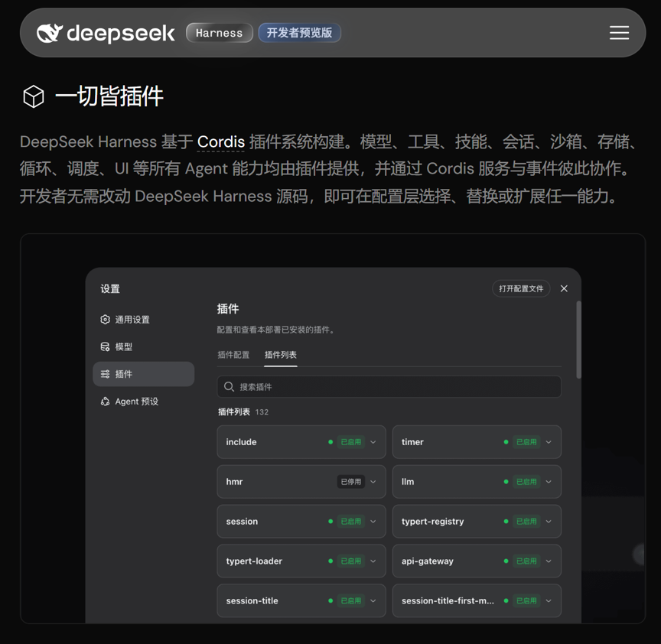Viewport: 661px width, 644px height.
Task: Click 打开配置文件 button
Action: coord(521,288)
